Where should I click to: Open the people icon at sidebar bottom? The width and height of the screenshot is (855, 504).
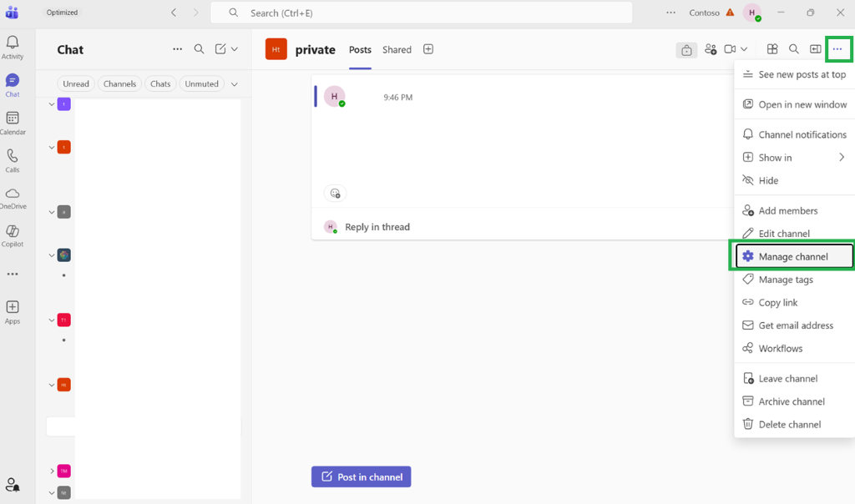(12, 484)
